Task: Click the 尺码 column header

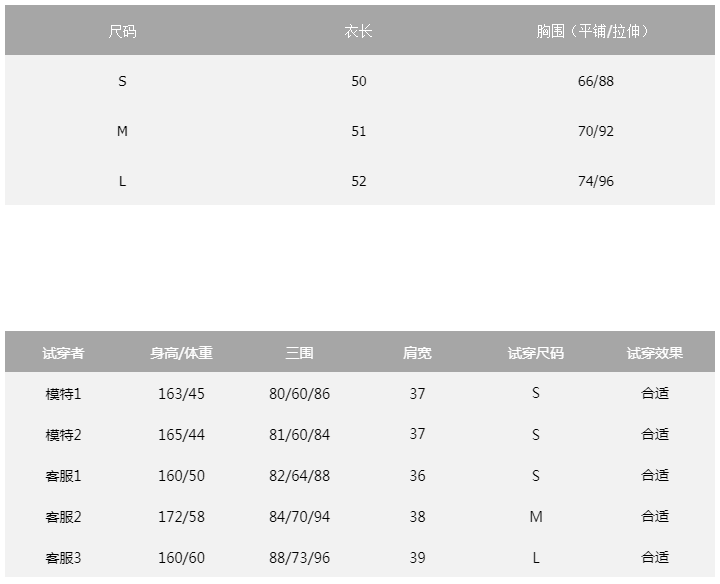Action: pyautogui.click(x=122, y=31)
